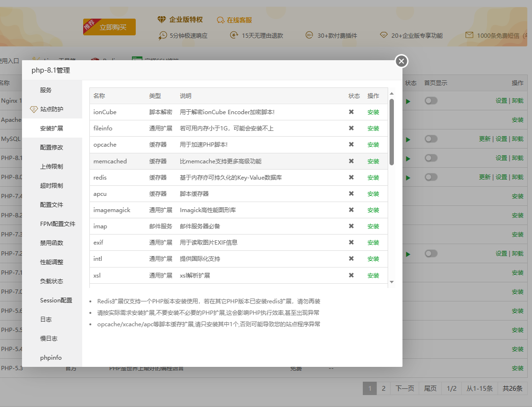Image resolution: width=532 pixels, height=407 pixels.
Task: Click the 15天无理由退款 icon
Action: click(234, 35)
